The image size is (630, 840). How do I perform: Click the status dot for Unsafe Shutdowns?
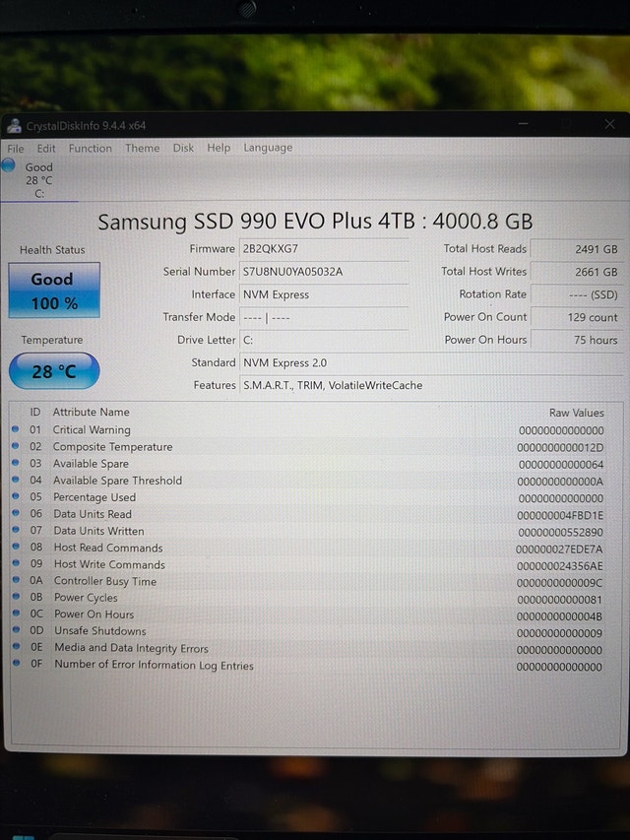coord(16,629)
